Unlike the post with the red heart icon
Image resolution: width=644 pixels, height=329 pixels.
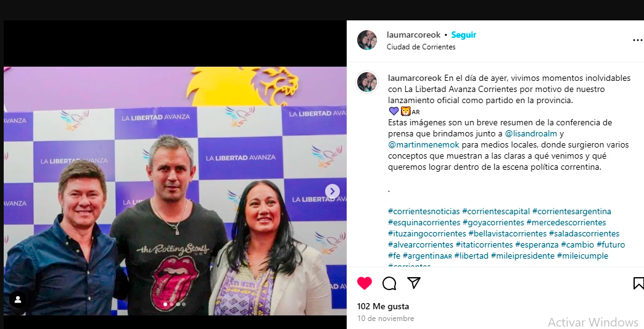tap(365, 283)
